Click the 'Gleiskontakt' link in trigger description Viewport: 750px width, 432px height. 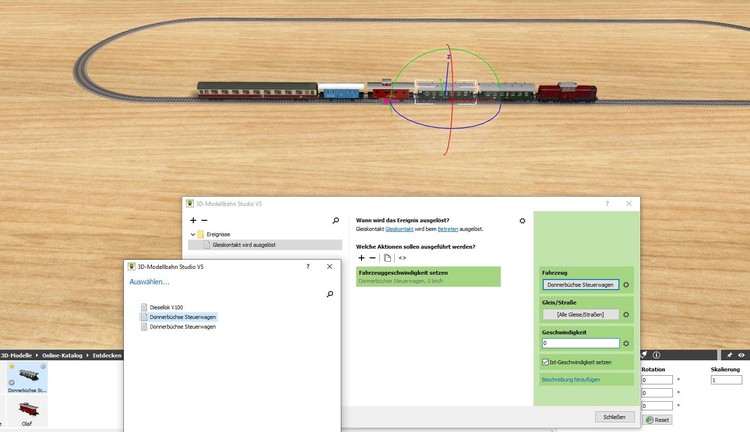point(399,229)
